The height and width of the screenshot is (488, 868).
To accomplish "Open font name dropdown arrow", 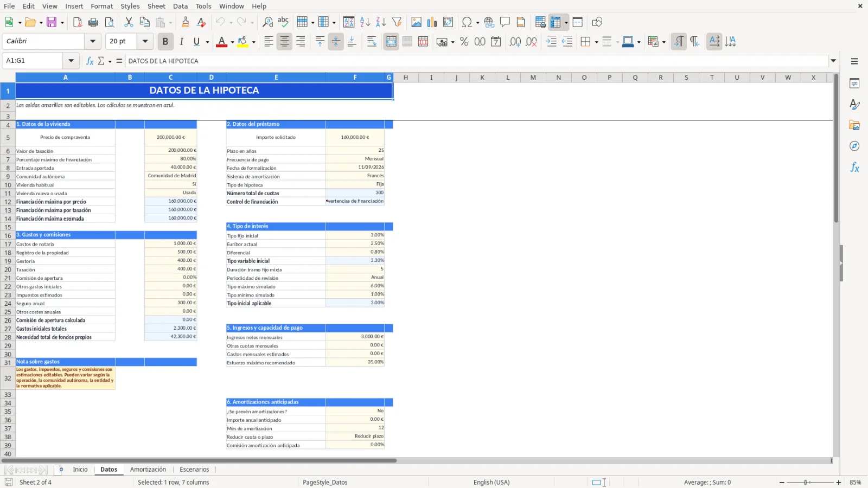I will tap(93, 41).
